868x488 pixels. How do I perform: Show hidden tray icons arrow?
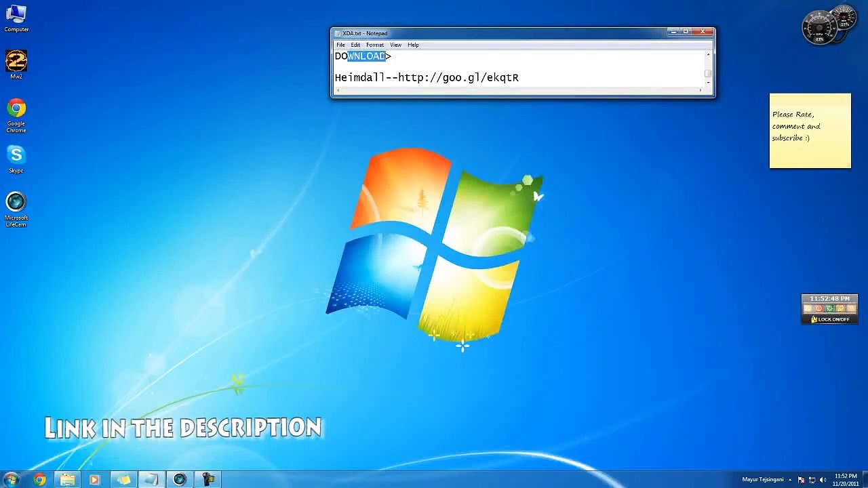790,480
